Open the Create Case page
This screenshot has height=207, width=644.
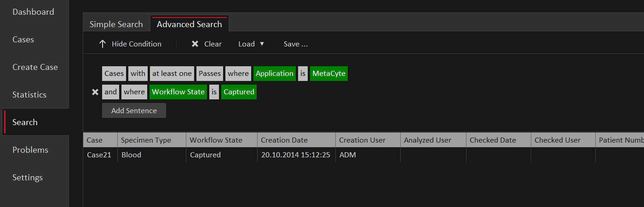click(x=35, y=67)
